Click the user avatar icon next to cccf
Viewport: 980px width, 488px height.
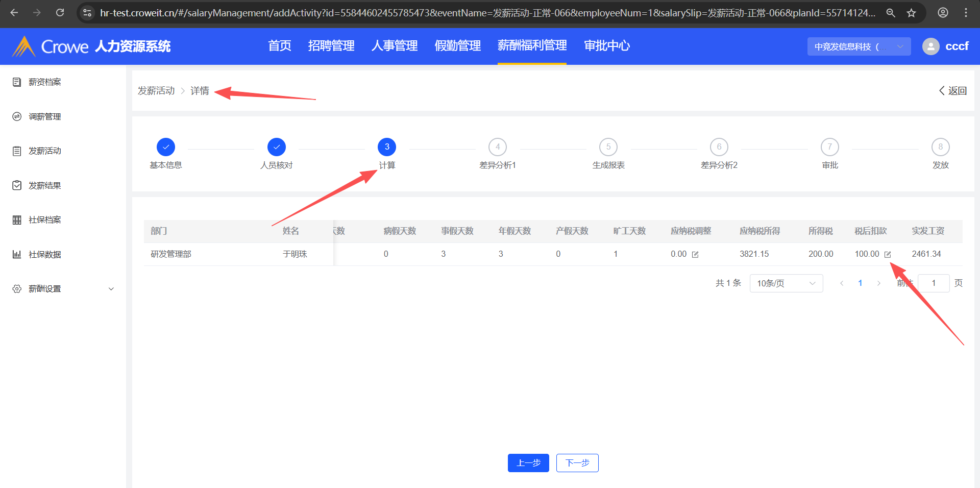tap(930, 46)
